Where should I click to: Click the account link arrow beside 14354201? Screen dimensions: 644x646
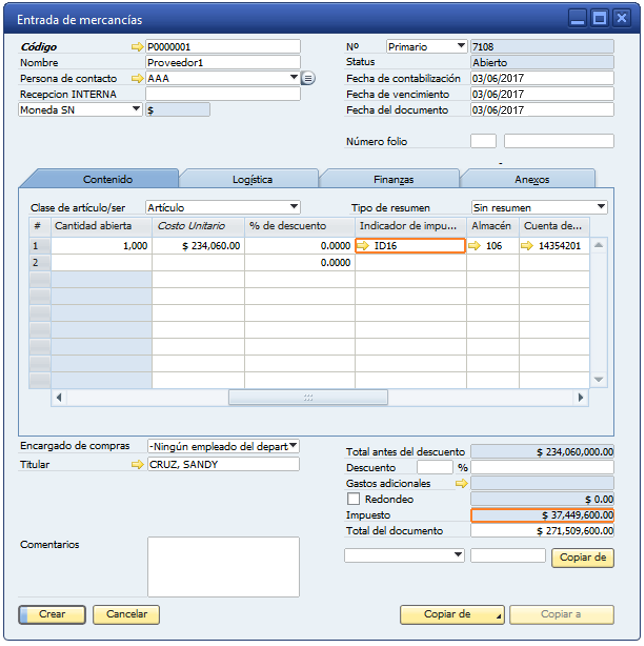click(527, 246)
